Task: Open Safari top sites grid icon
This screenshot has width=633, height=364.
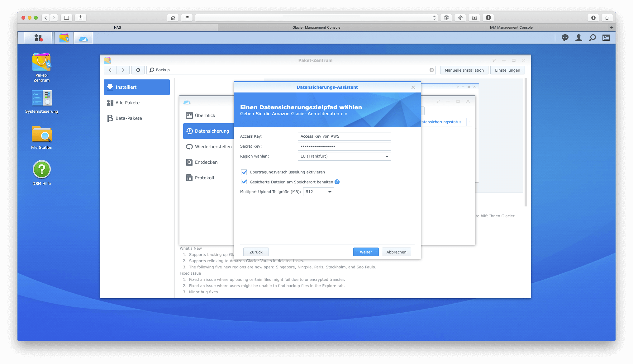Action: (x=187, y=18)
